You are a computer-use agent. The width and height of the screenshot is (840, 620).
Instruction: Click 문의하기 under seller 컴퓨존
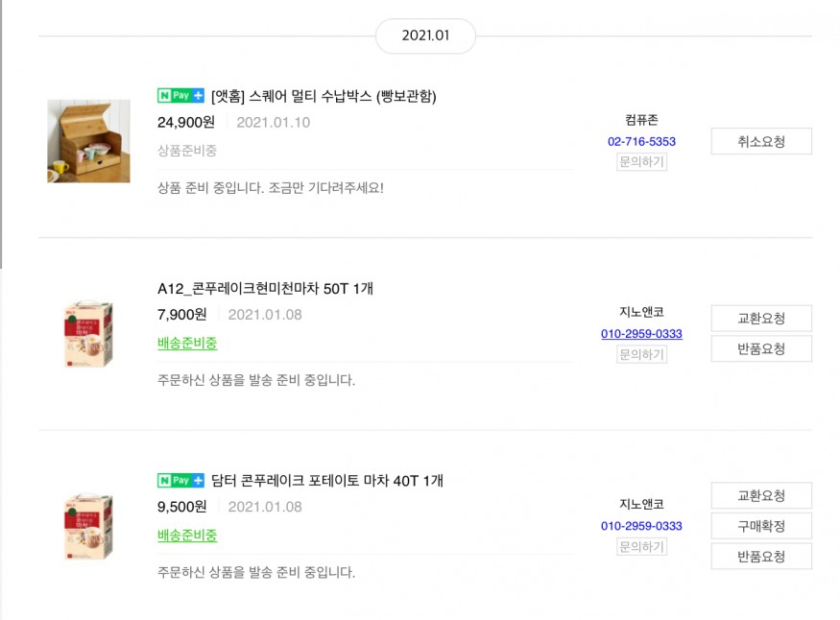point(641,162)
